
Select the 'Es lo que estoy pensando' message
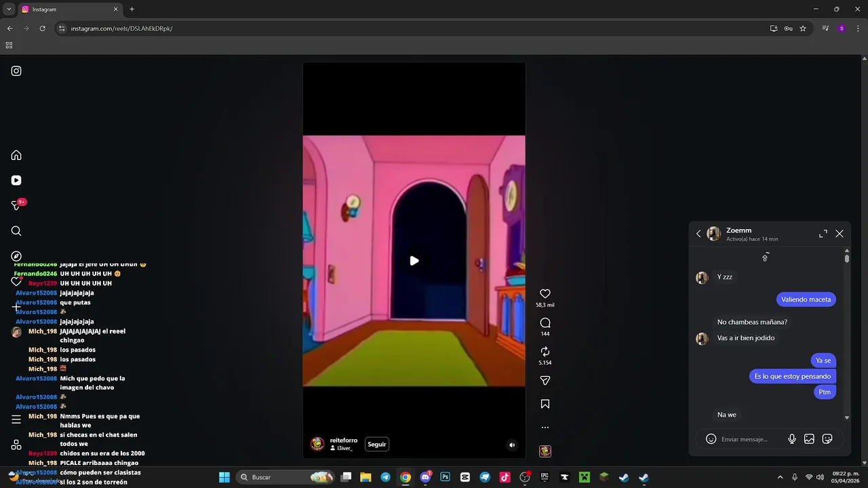click(x=792, y=376)
